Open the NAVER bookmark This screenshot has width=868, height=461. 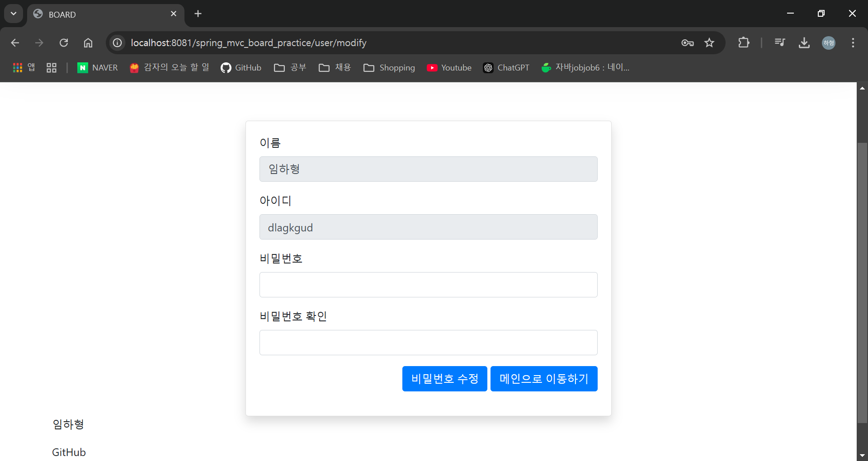[98, 68]
